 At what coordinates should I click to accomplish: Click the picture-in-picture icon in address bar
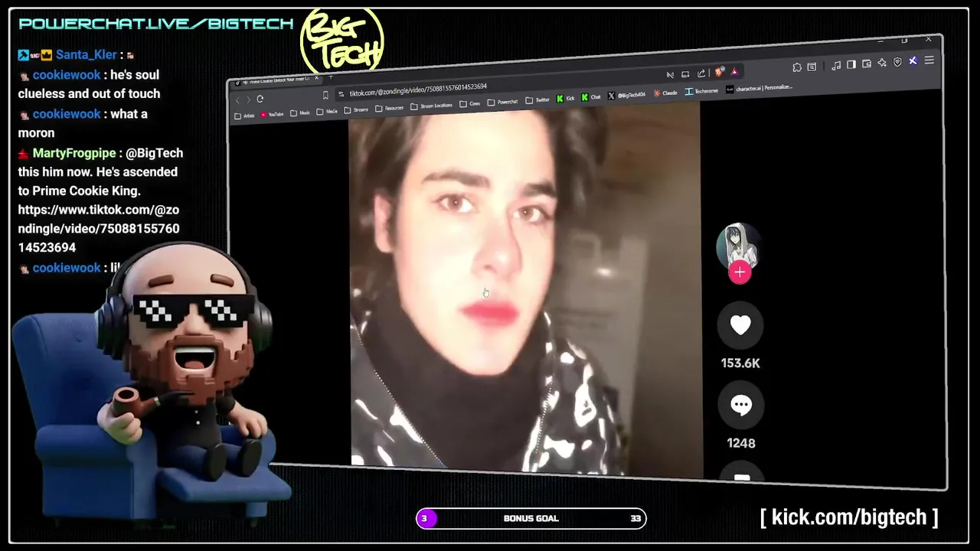click(685, 74)
